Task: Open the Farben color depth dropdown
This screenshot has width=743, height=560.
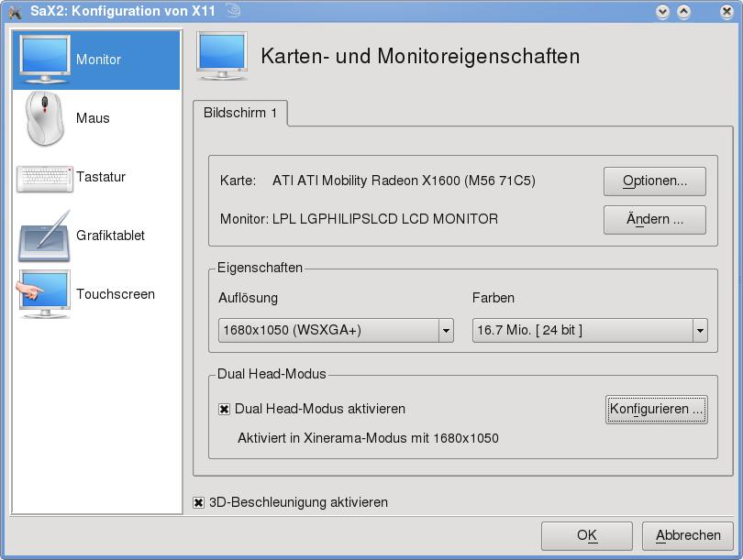Action: pyautogui.click(x=590, y=331)
